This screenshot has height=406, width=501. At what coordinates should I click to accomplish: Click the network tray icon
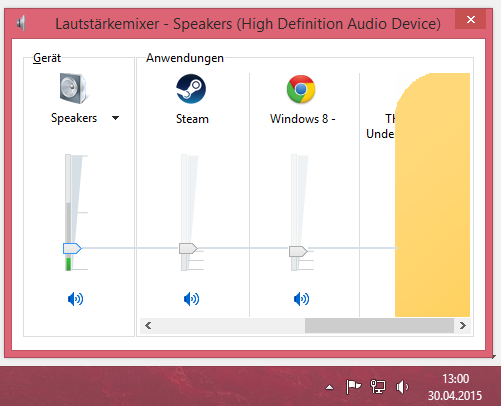(378, 387)
